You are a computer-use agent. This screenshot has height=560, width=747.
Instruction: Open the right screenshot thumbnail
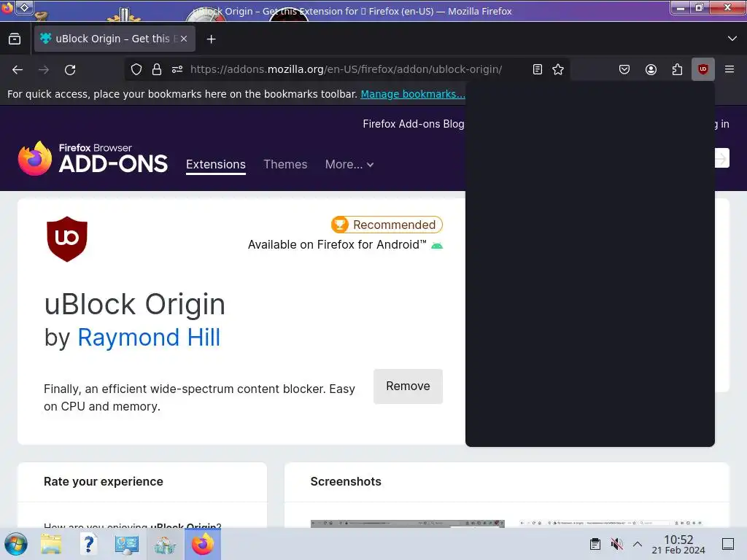coord(611,524)
